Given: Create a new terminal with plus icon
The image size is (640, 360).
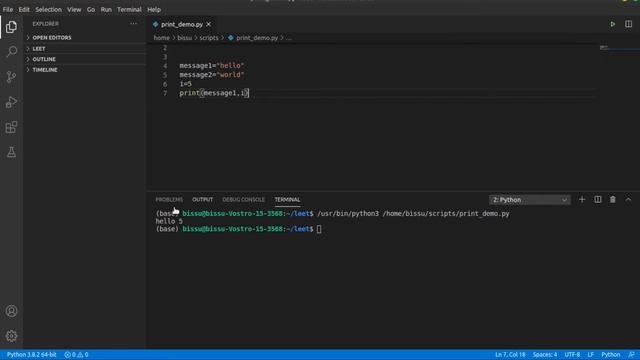Looking at the screenshot, I should coord(582,200).
